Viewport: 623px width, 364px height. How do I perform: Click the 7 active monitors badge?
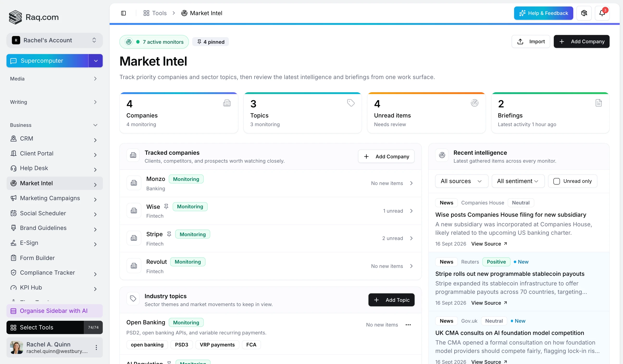(154, 42)
